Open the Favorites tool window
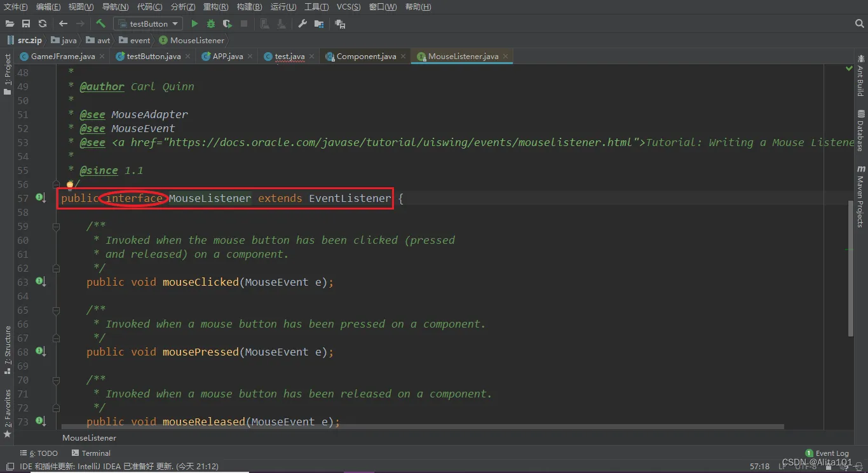Screen dimensions: 868x473 pos(8,413)
